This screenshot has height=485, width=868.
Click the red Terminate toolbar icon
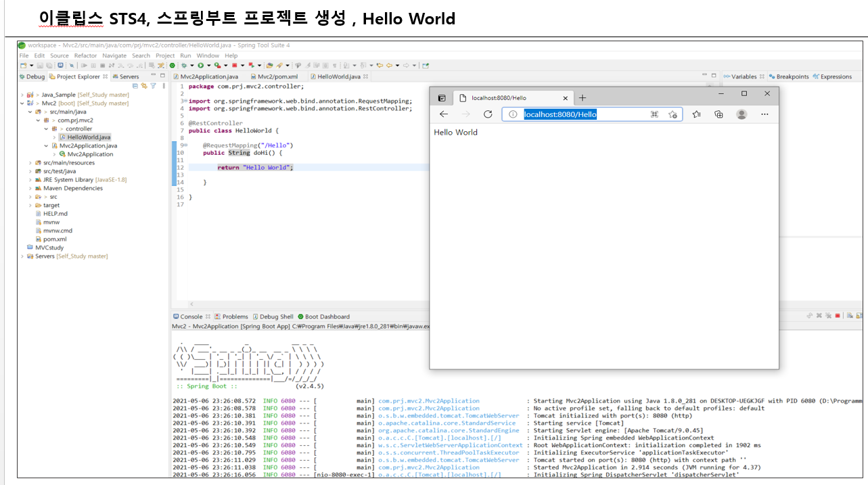(234, 66)
